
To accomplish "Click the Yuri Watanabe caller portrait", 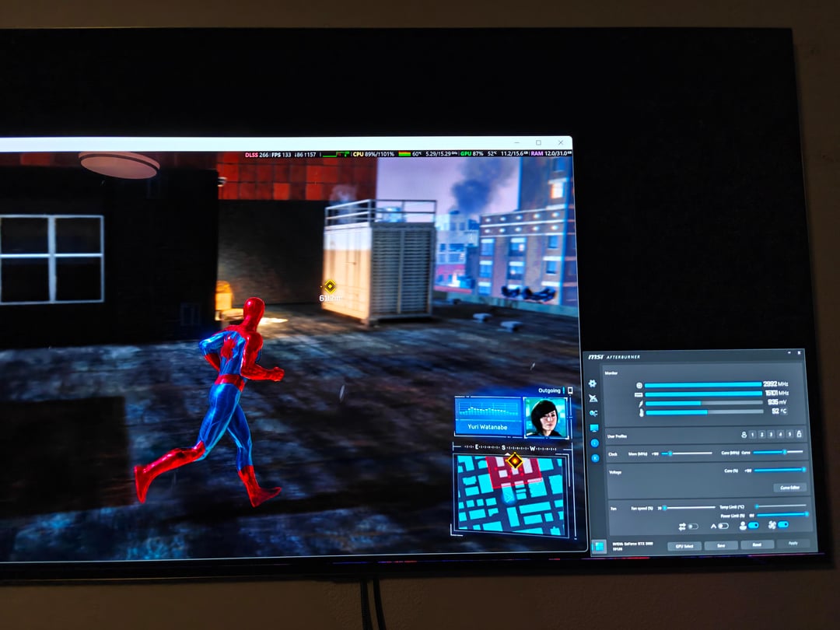I will tap(546, 418).
